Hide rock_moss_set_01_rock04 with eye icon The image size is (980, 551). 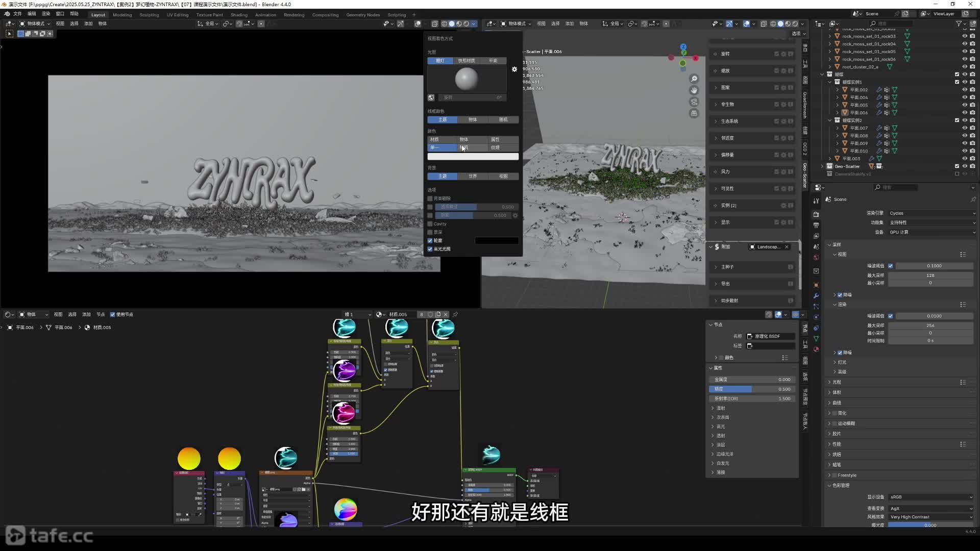click(x=965, y=44)
